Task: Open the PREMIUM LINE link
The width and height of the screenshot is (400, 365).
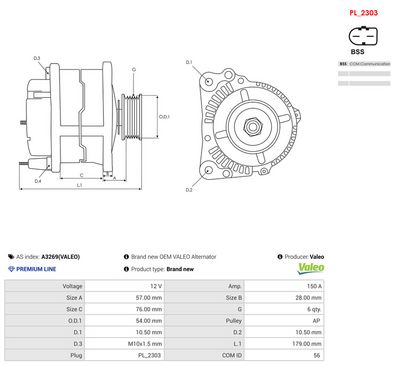Action: (x=36, y=269)
